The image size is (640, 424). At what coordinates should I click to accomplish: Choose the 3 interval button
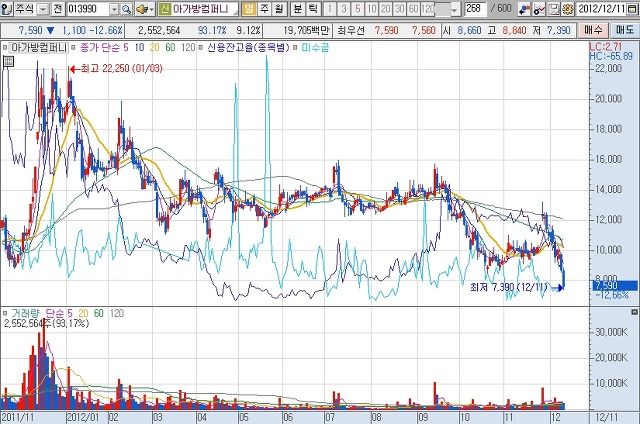click(x=344, y=9)
